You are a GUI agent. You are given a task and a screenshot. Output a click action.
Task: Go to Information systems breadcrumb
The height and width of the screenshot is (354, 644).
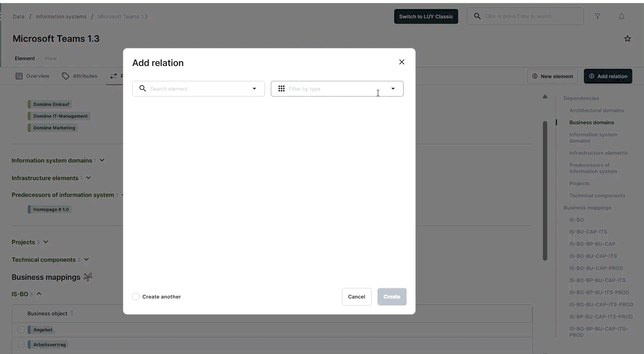[61, 16]
